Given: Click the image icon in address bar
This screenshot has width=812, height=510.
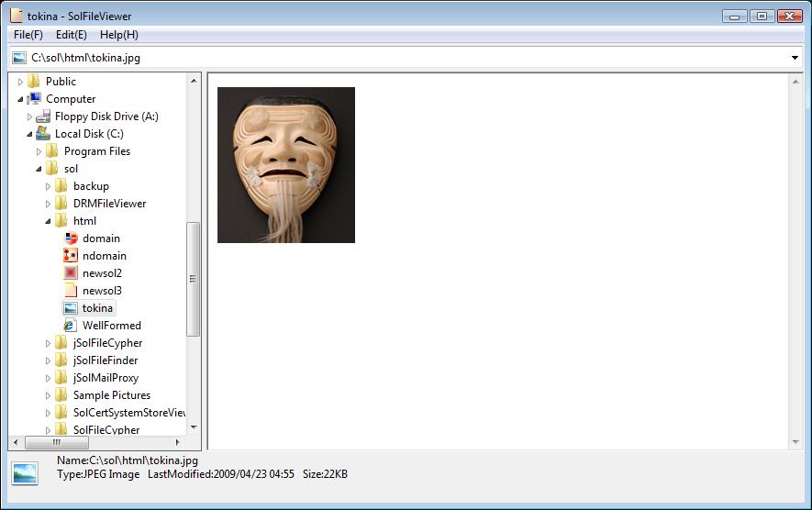Looking at the screenshot, I should pos(19,58).
